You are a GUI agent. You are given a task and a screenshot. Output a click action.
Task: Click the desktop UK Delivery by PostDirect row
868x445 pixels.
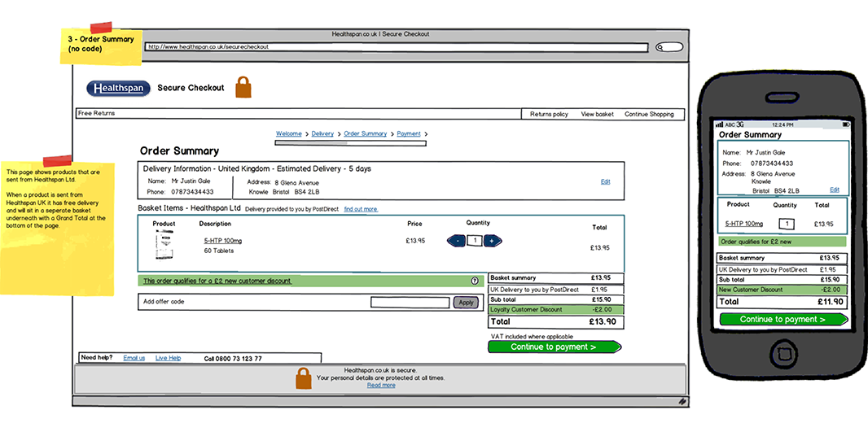556,290
